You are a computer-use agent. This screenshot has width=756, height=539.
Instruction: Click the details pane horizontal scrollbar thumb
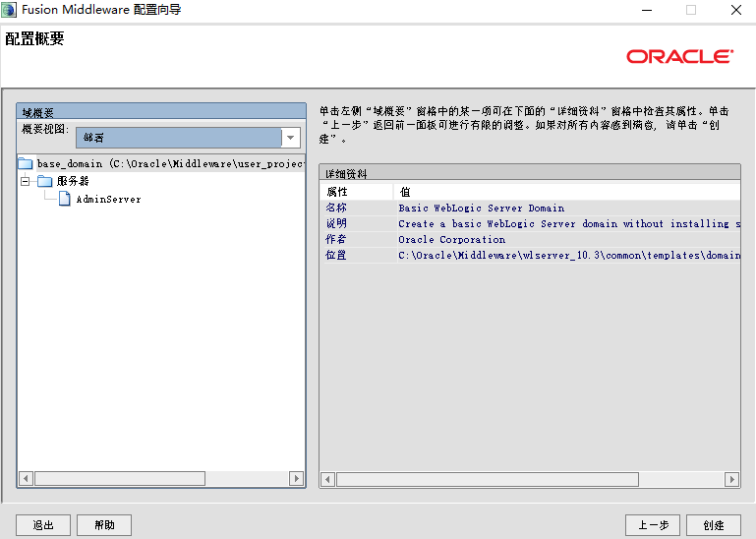488,480
